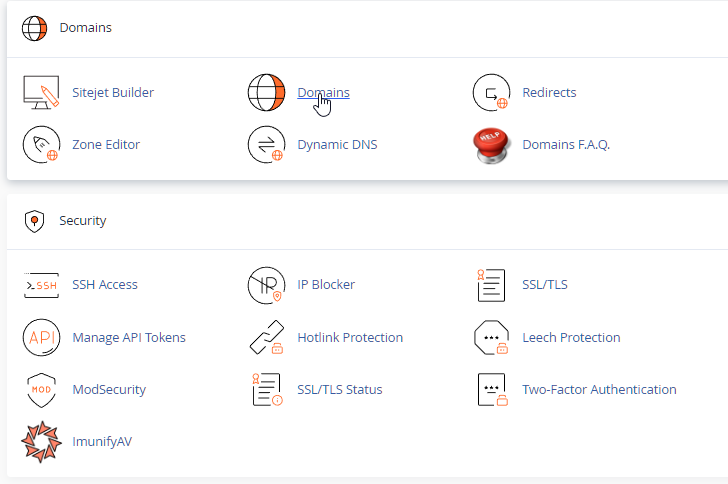Click the ImunifyAV pinwheel icon
The width and height of the screenshot is (728, 484).
coord(41,442)
